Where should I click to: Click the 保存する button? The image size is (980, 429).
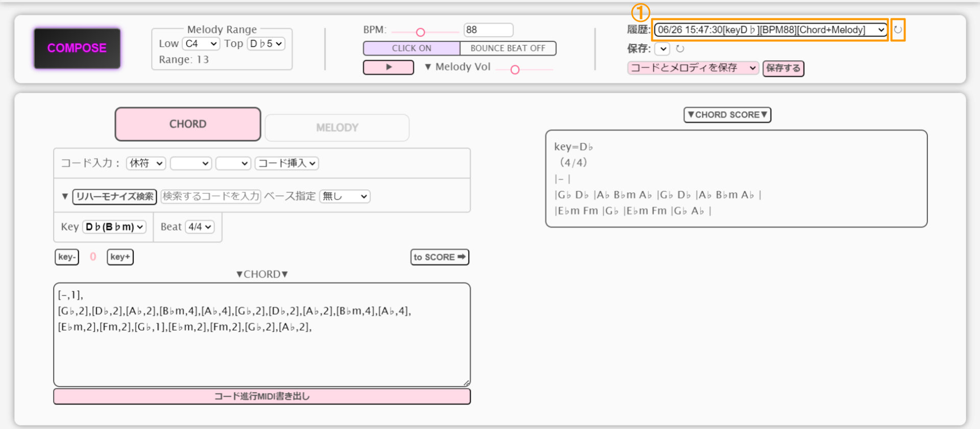783,68
